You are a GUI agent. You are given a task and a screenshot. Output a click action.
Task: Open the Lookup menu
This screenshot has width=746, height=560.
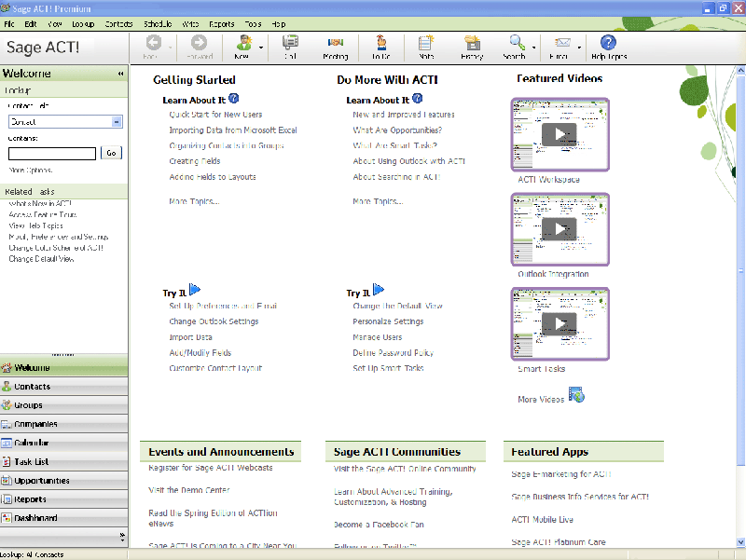(82, 23)
